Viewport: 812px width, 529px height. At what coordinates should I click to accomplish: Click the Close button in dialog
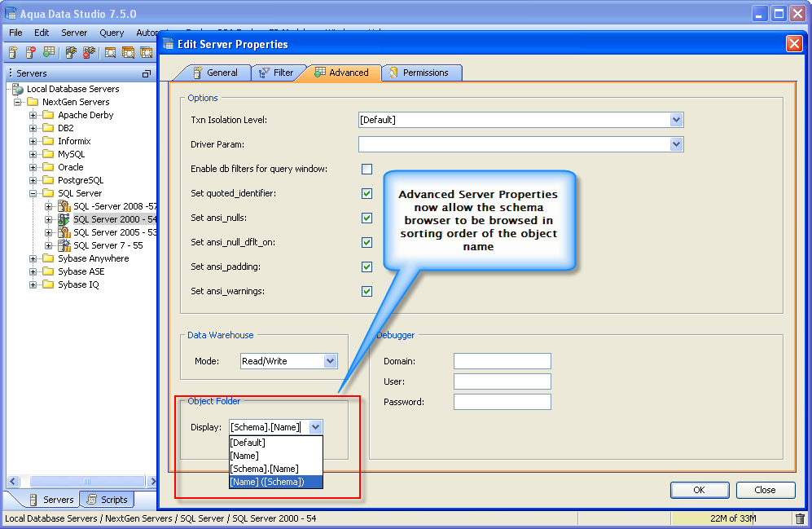(x=766, y=490)
